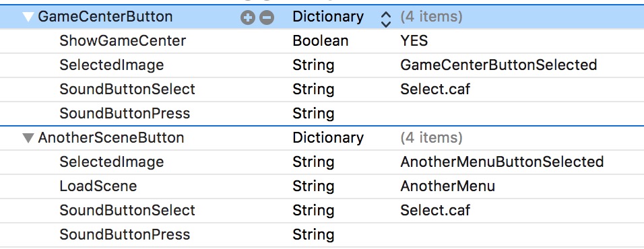This screenshot has height=249, width=644.
Task: Remove the GameCenterButton row with minus icon
Action: 267,17
